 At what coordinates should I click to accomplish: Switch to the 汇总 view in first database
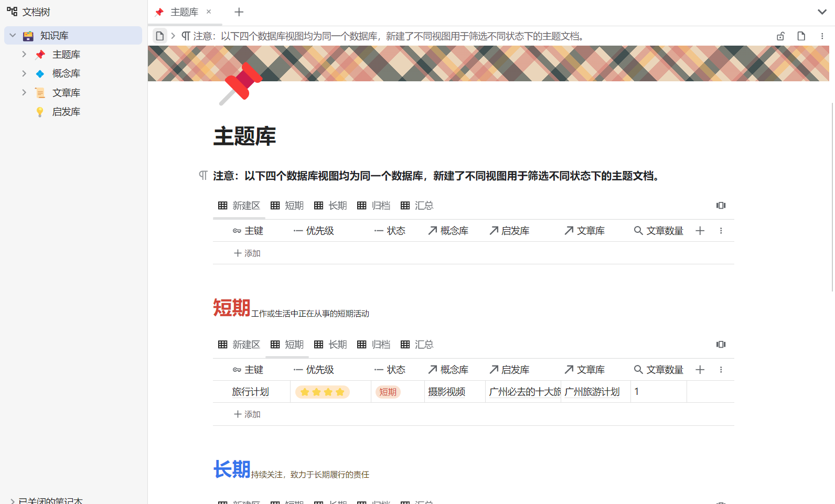coord(417,206)
